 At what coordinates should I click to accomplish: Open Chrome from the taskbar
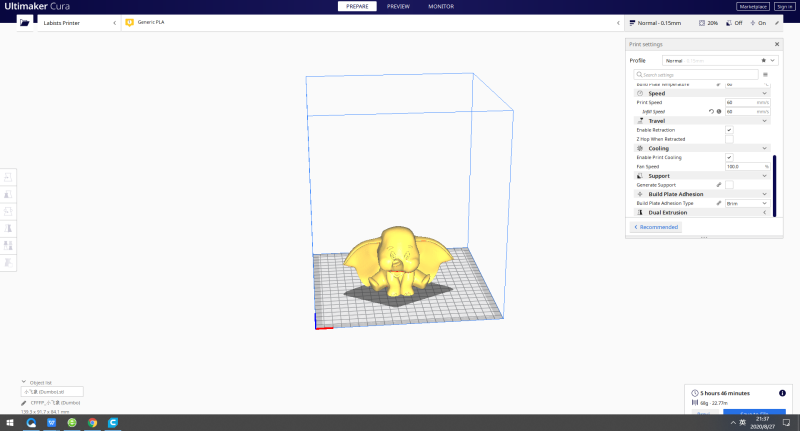click(92, 422)
